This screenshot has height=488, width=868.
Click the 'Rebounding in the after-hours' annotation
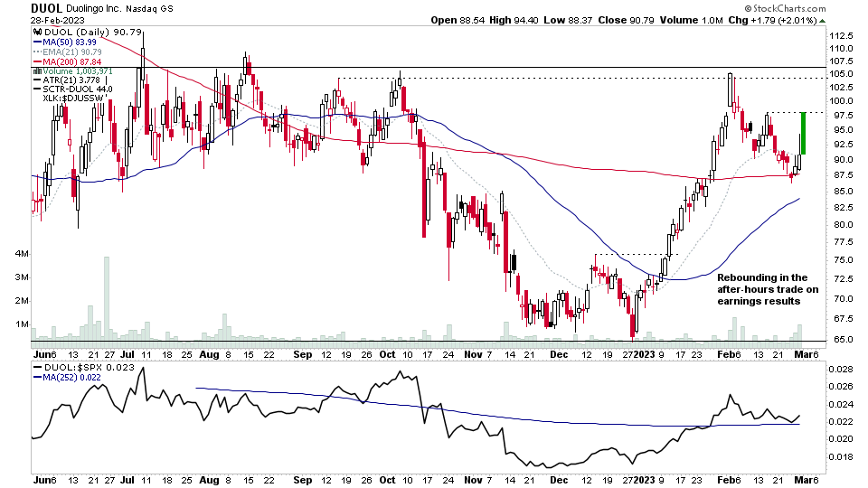click(x=768, y=289)
